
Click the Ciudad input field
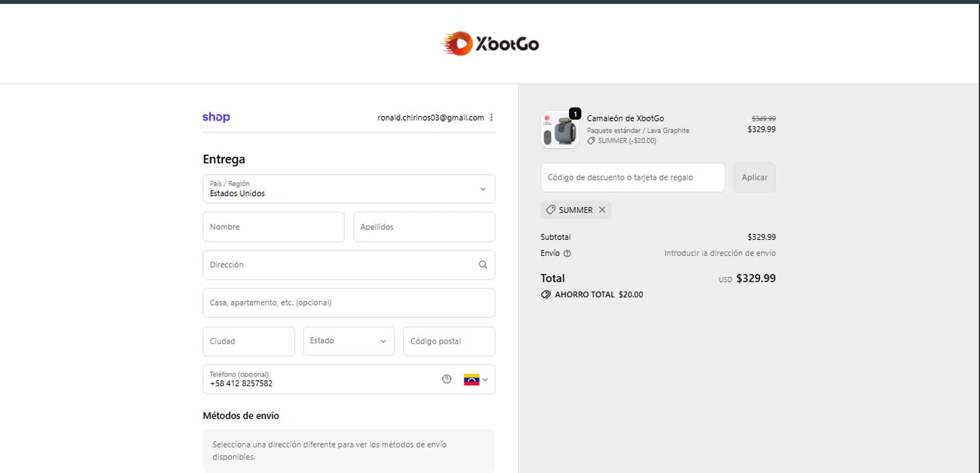pos(249,341)
